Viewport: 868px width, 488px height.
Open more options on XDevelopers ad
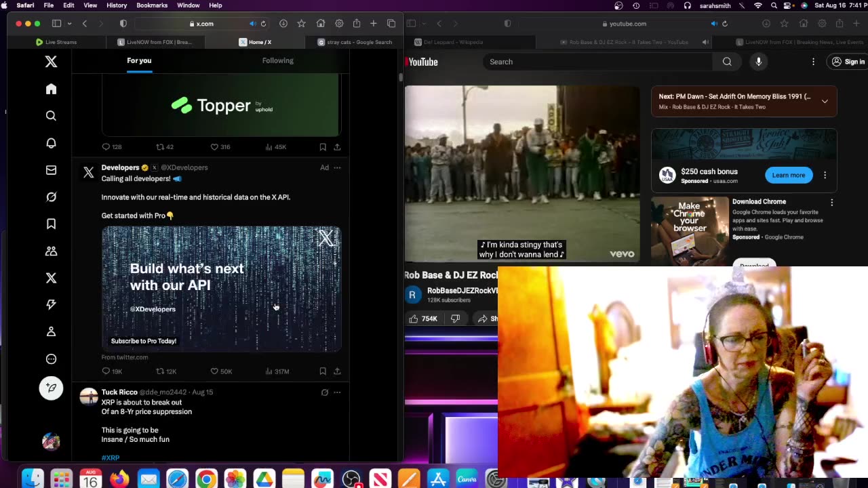[337, 167]
